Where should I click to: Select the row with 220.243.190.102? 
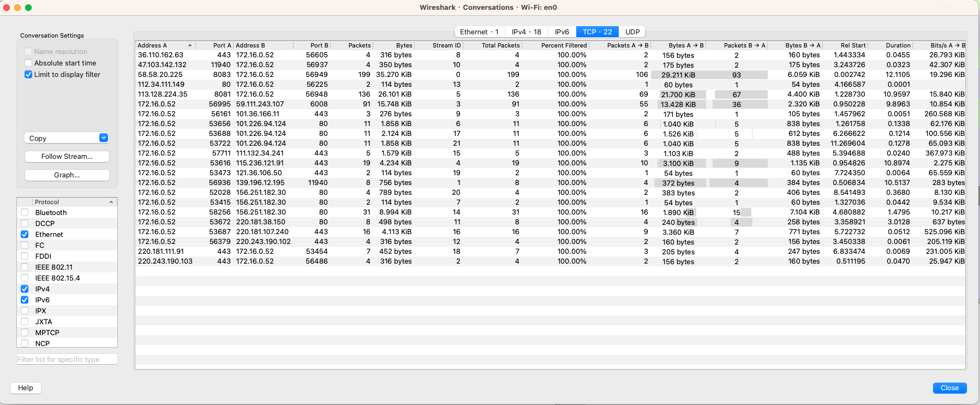click(550, 241)
